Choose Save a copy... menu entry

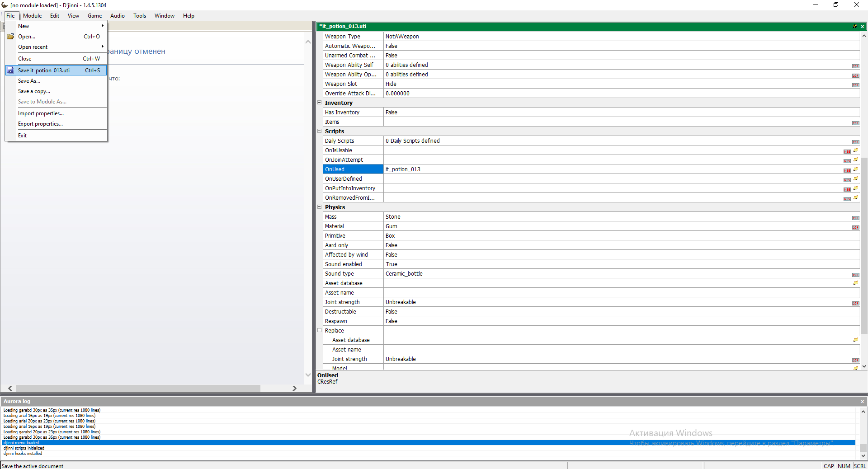click(56, 91)
